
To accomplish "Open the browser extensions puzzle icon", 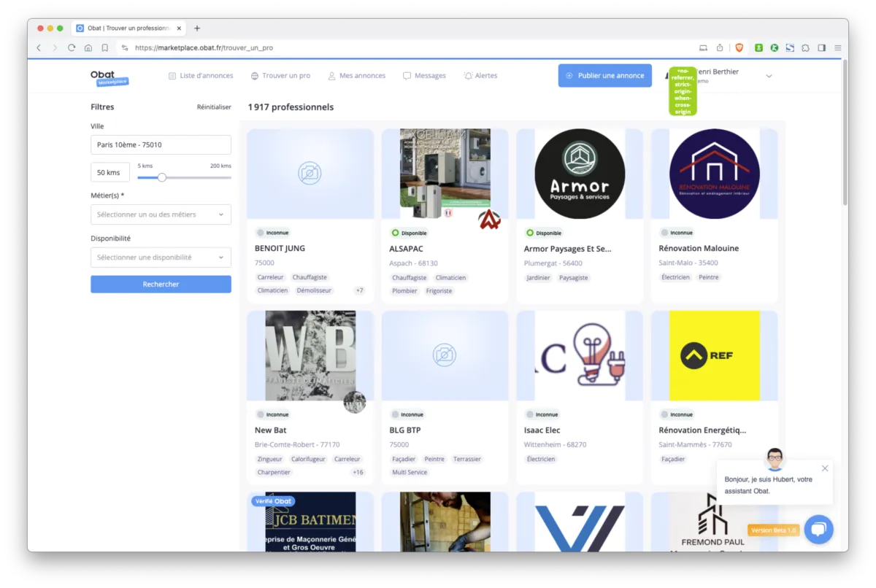I will click(x=805, y=47).
